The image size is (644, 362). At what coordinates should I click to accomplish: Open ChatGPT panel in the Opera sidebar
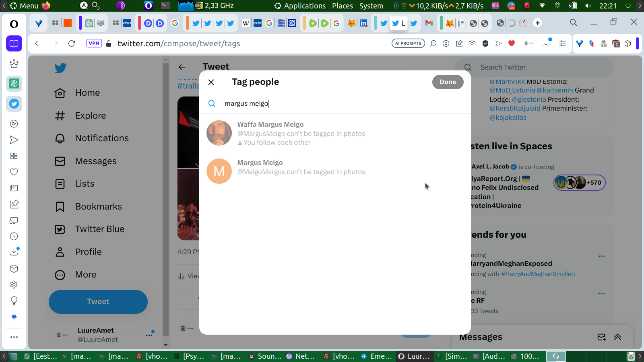click(14, 84)
